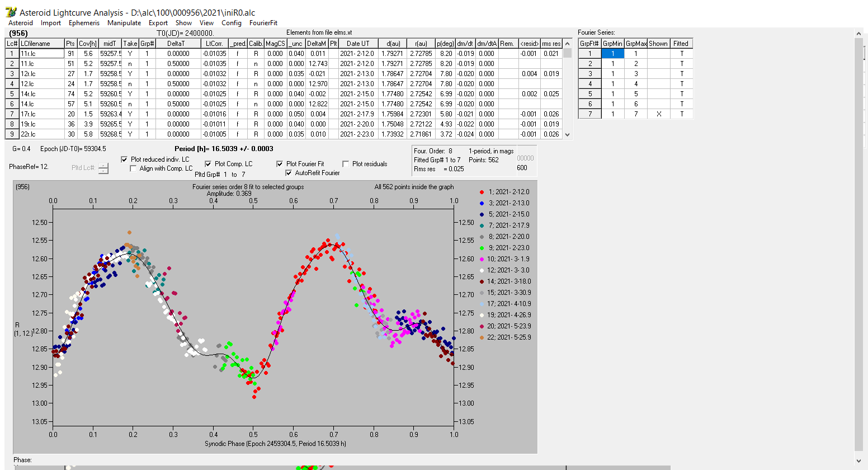The width and height of the screenshot is (868, 470).
Task: Click the Date UT column header
Action: coord(358,44)
